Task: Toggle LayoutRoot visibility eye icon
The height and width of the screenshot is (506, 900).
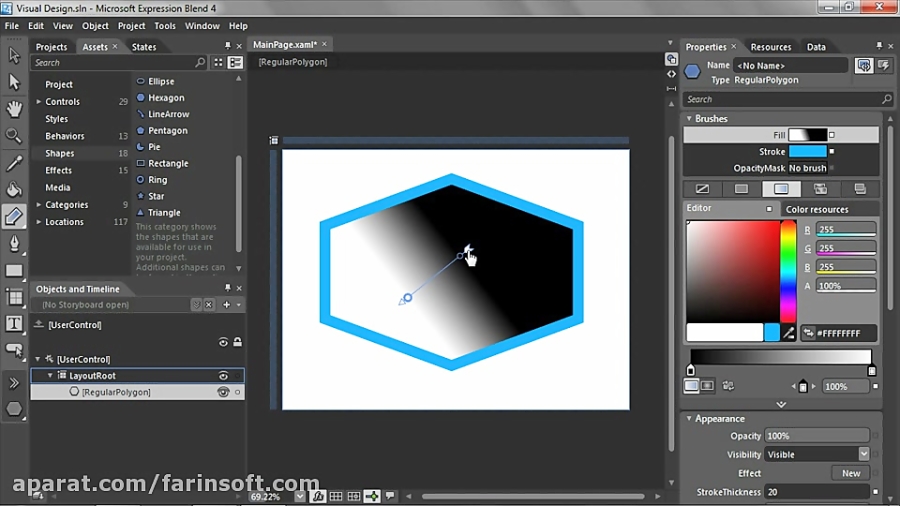Action: [x=223, y=376]
